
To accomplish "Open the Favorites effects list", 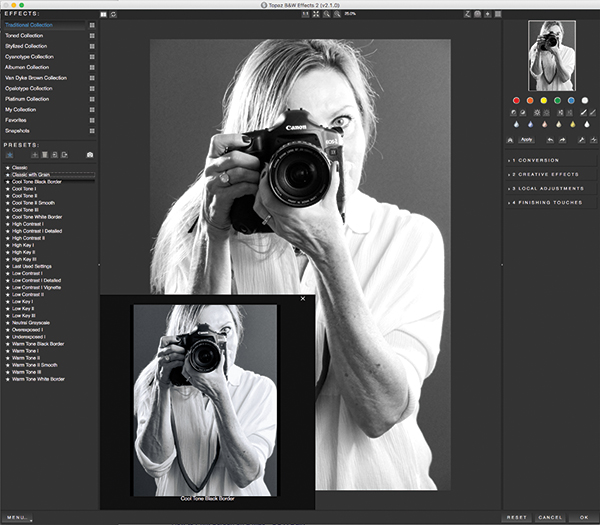I will tap(16, 120).
